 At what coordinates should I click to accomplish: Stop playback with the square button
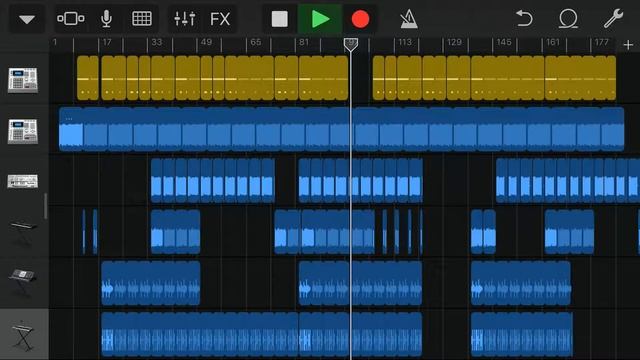point(280,19)
